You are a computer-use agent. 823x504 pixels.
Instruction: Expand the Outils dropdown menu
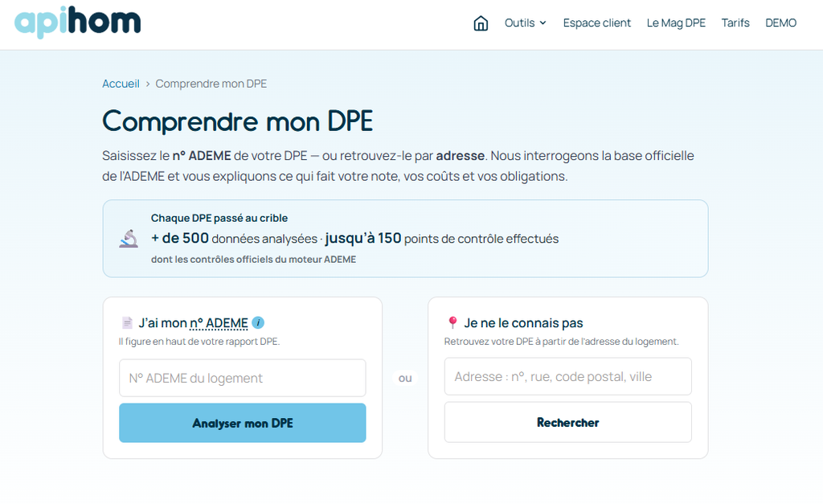526,23
